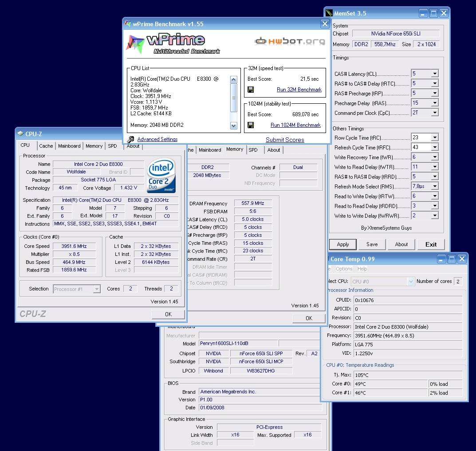The width and height of the screenshot is (476, 451).
Task: Click Apply in MemSet
Action: 343,244
